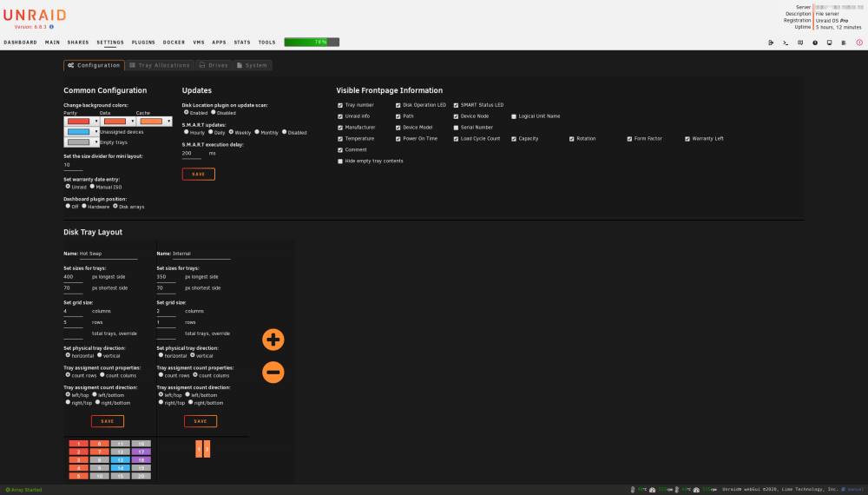Select vertical tray direction for Hot Swap

(x=100, y=355)
